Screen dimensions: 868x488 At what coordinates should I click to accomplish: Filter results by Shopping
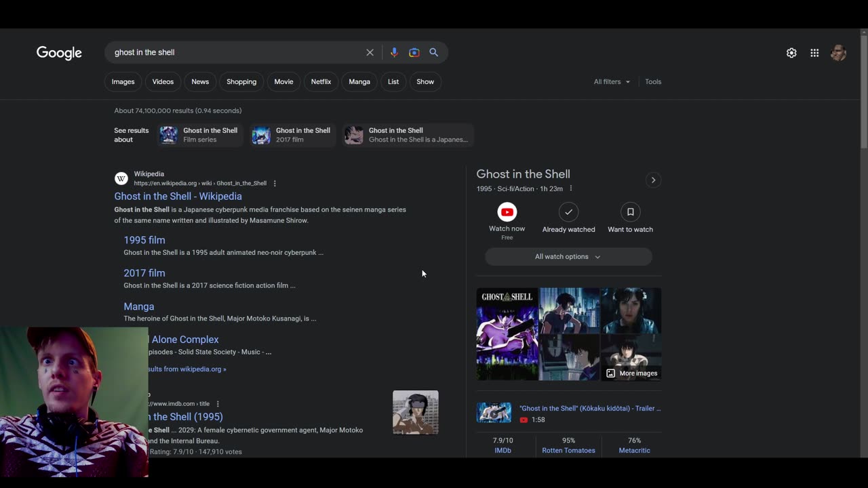click(241, 82)
